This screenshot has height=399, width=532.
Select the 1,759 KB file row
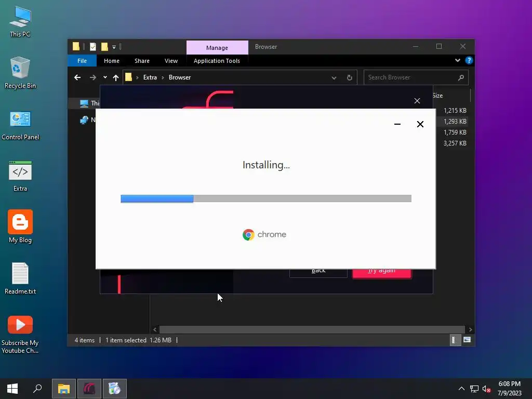click(455, 132)
